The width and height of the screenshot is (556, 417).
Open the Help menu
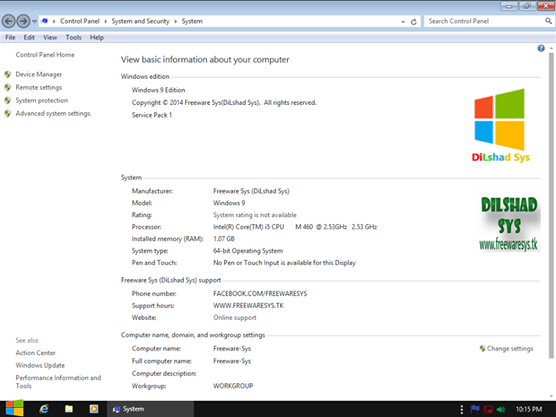click(x=97, y=37)
